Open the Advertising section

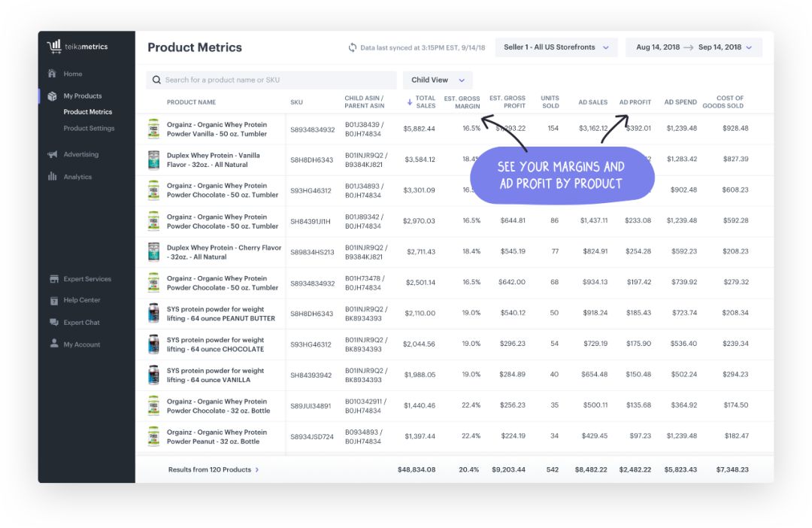tap(80, 154)
